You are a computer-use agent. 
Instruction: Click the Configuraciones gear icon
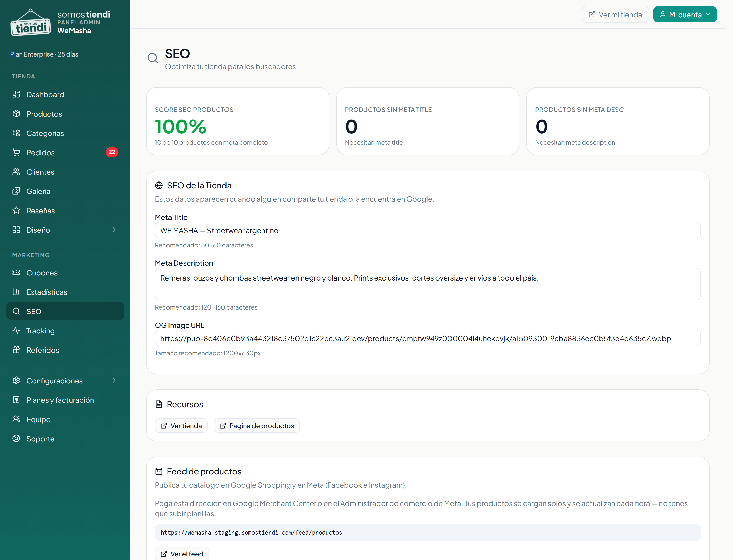point(16,380)
